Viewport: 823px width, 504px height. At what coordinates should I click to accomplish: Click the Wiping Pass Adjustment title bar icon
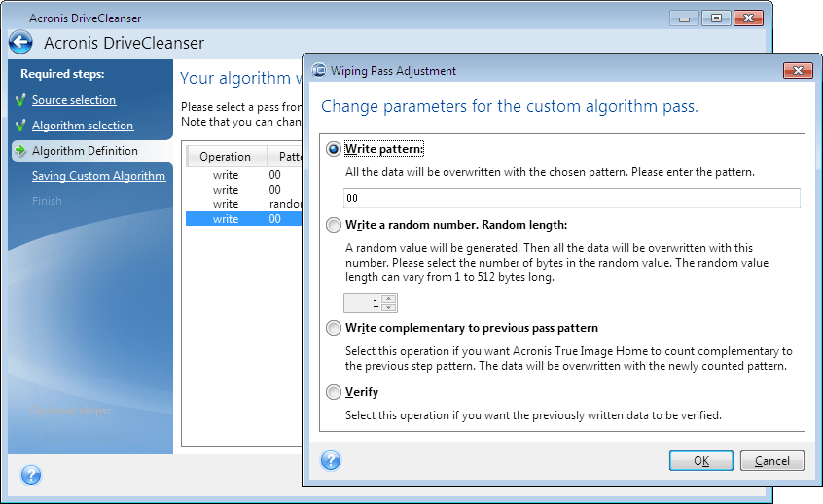[319, 71]
